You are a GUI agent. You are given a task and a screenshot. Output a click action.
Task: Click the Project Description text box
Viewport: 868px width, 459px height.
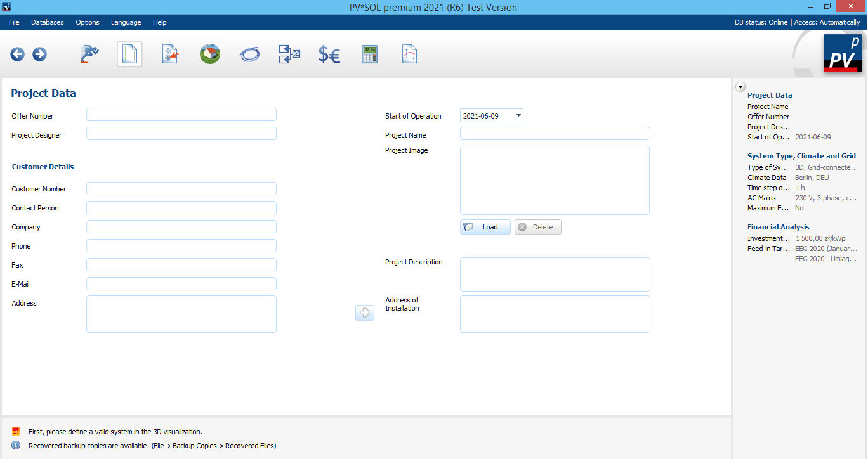(555, 275)
